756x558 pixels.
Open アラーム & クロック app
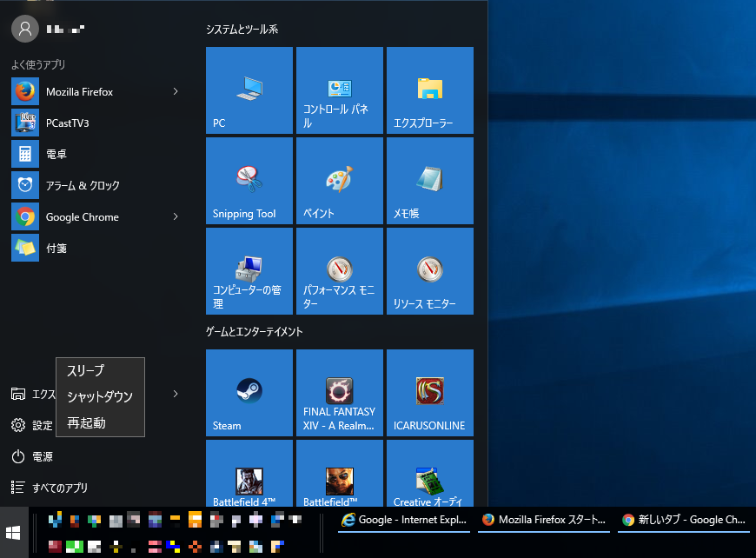click(96, 186)
